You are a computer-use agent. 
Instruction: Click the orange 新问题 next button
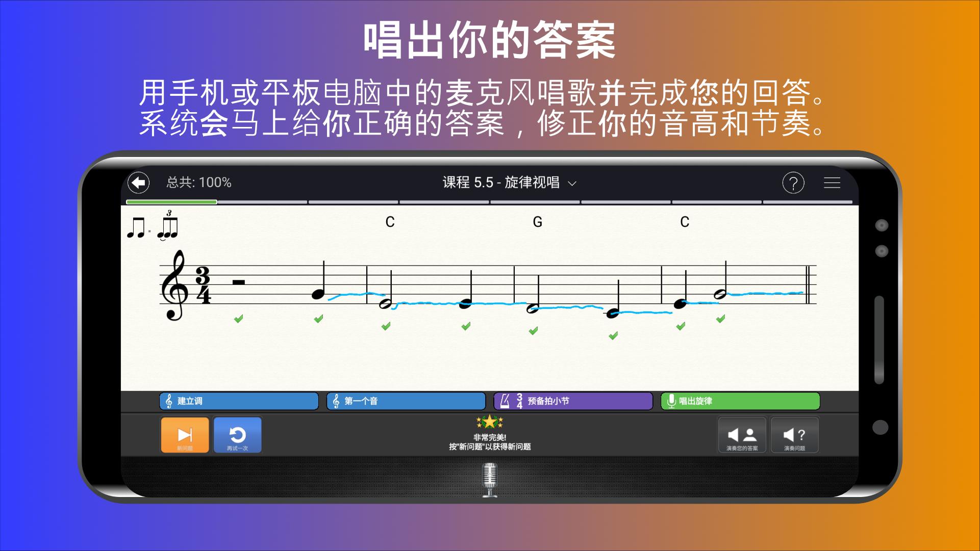pos(185,435)
